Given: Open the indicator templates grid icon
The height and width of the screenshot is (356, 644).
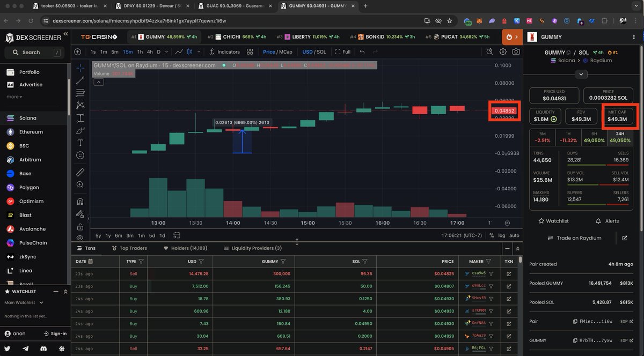Looking at the screenshot, I should (x=250, y=52).
